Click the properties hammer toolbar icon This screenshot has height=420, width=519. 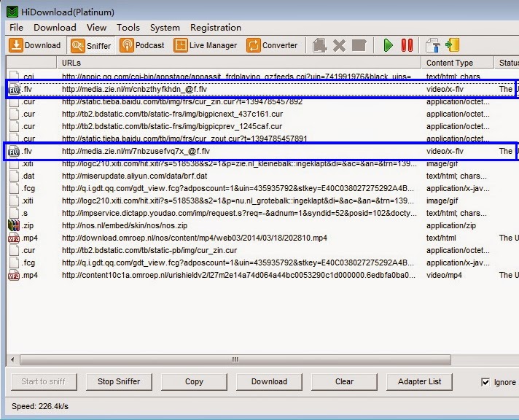[432, 45]
